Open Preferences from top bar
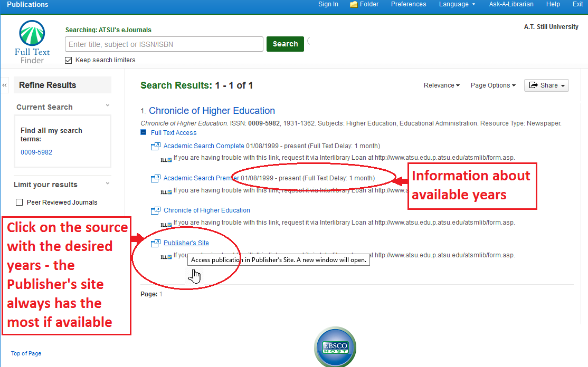Image resolution: width=588 pixels, height=367 pixels. (x=409, y=4)
